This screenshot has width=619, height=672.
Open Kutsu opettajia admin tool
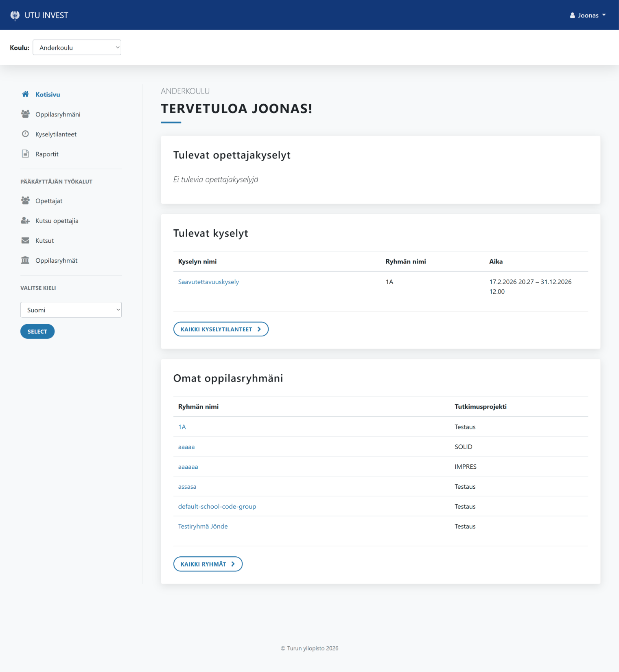(x=57, y=221)
